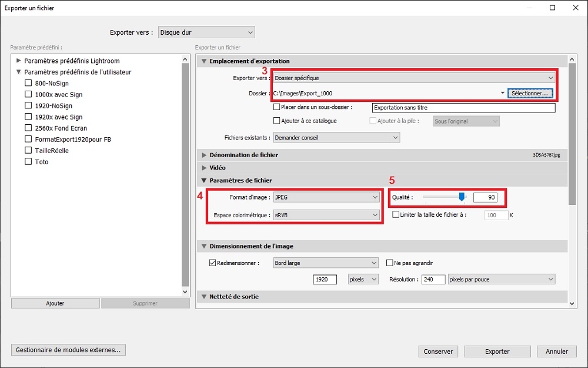This screenshot has width=588, height=368.
Task: Expand the Dénomination de fichier section
Action: click(204, 155)
